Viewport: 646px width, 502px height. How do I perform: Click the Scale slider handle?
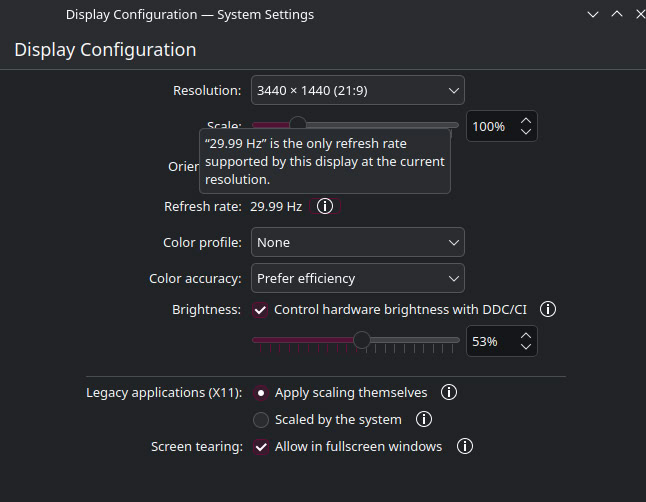coord(297,124)
